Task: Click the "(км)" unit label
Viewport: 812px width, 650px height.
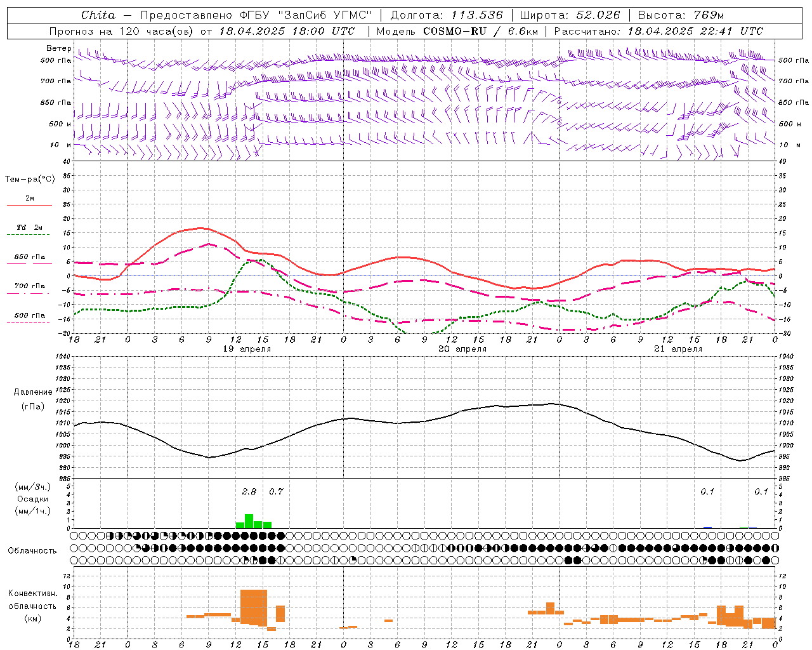Action: (32, 618)
